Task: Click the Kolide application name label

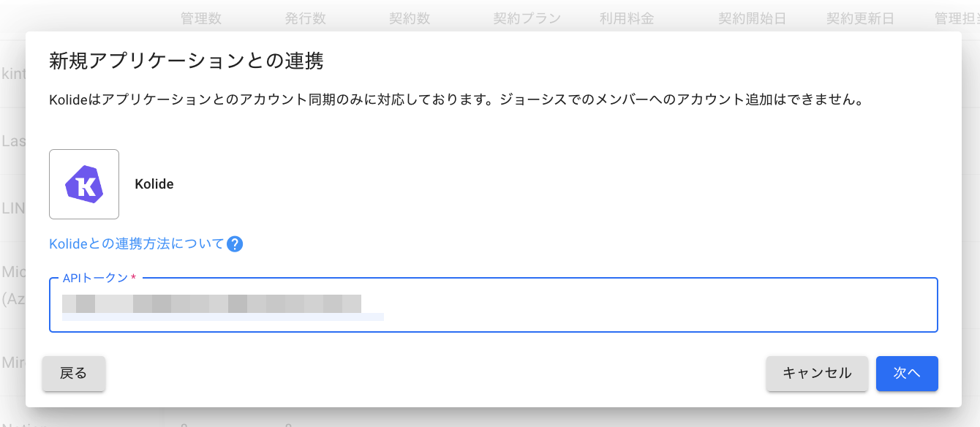Action: pos(154,184)
